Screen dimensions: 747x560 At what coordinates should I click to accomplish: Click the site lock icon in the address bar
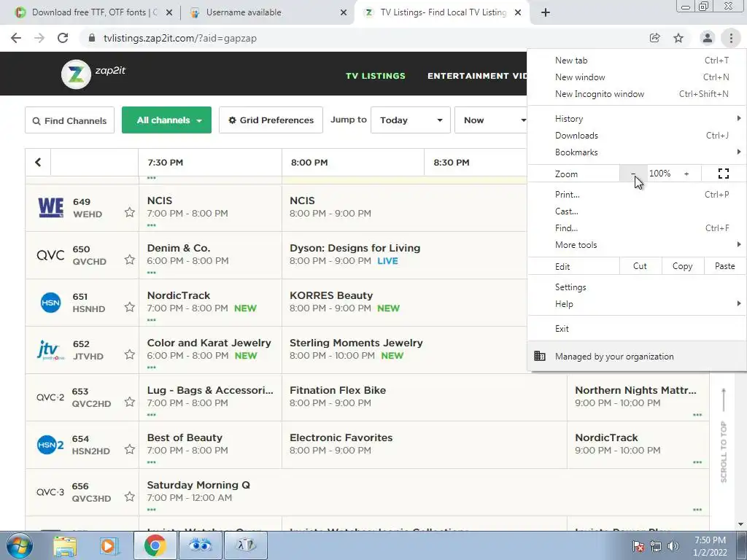tap(91, 38)
